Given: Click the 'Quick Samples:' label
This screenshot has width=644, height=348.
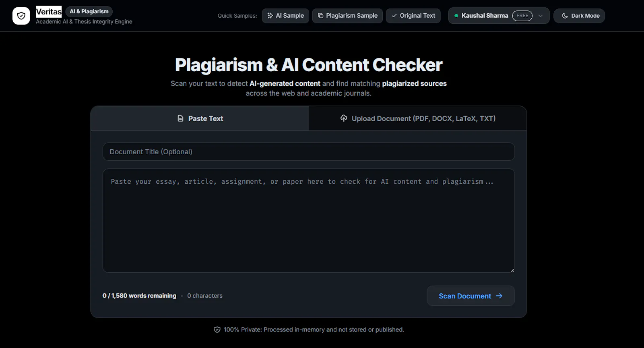Looking at the screenshot, I should tap(237, 16).
